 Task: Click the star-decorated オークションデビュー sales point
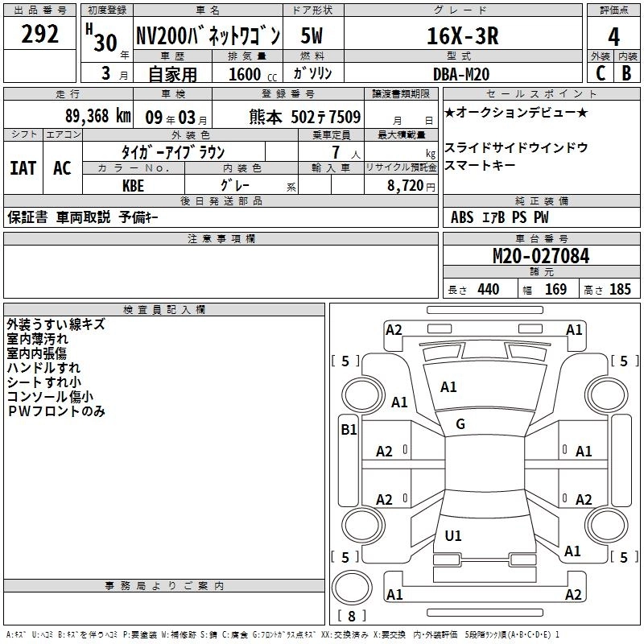(x=516, y=113)
